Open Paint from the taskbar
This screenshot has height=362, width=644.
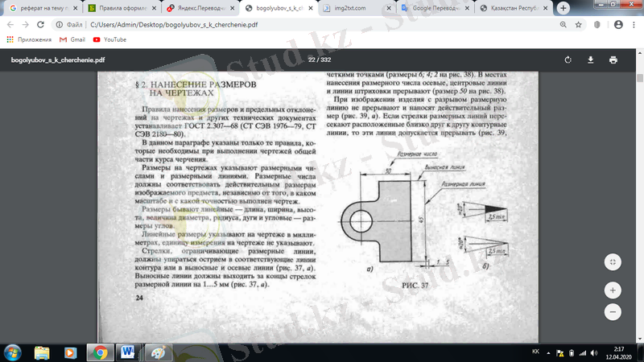pyautogui.click(x=159, y=352)
